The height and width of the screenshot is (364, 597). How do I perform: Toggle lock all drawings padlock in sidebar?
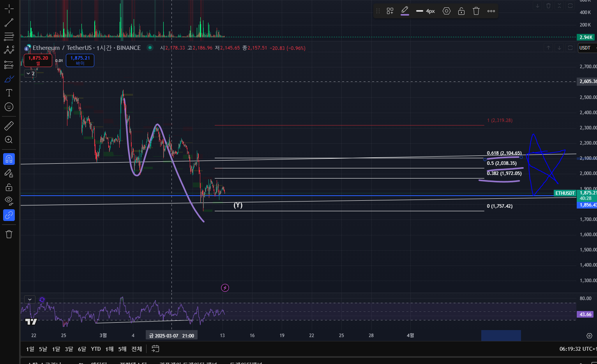pos(9,187)
